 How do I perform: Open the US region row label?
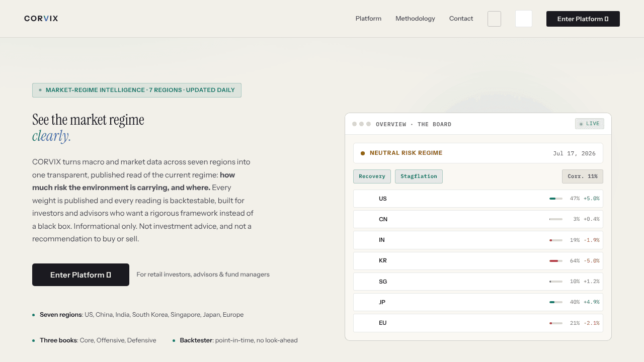pyautogui.click(x=383, y=199)
